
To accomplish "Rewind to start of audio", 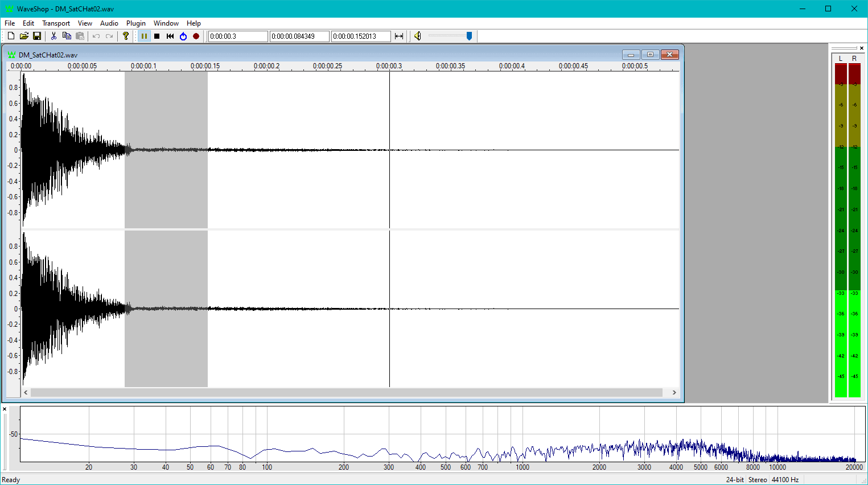I will pos(170,36).
